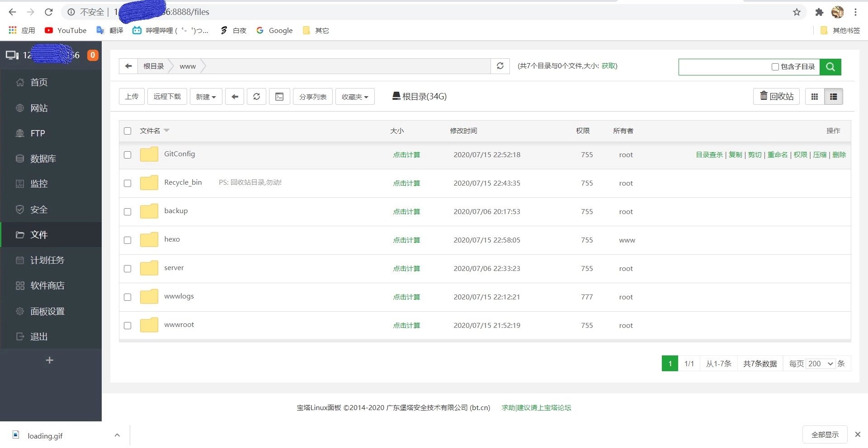Click 删除 in the GitConfig row

tap(839, 155)
